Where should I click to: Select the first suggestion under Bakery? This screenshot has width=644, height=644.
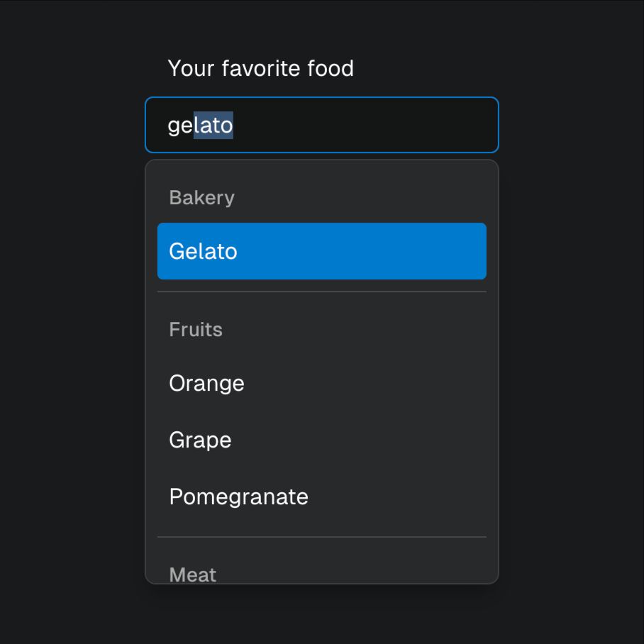point(204,251)
